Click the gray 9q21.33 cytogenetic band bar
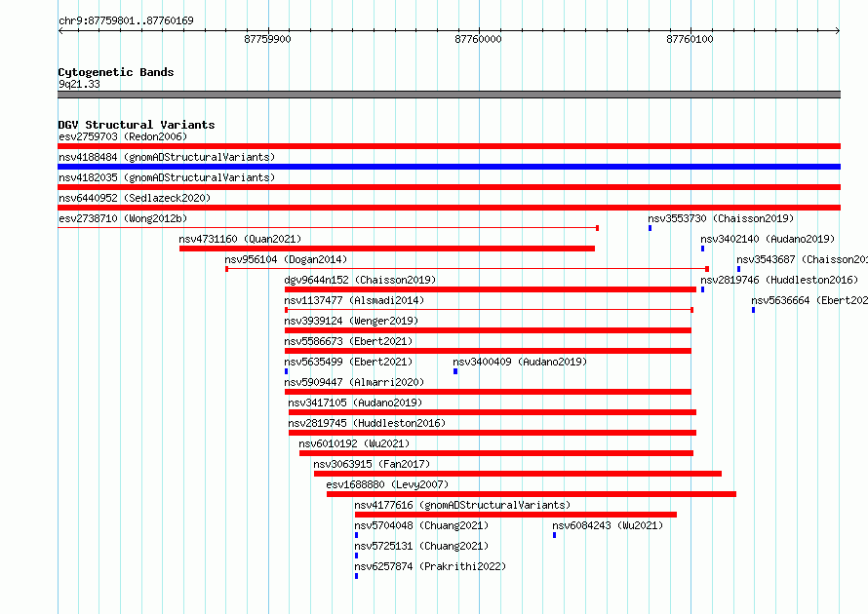Image resolution: width=868 pixels, height=614 pixels. tap(449, 95)
